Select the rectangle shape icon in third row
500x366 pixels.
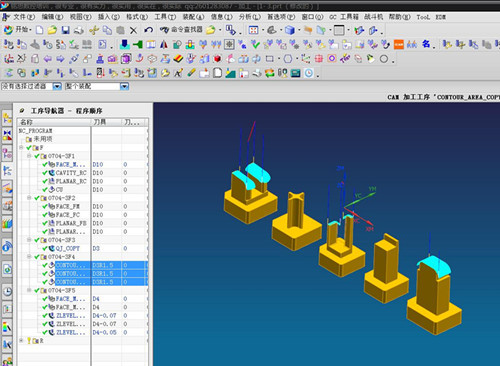[x=269, y=59]
